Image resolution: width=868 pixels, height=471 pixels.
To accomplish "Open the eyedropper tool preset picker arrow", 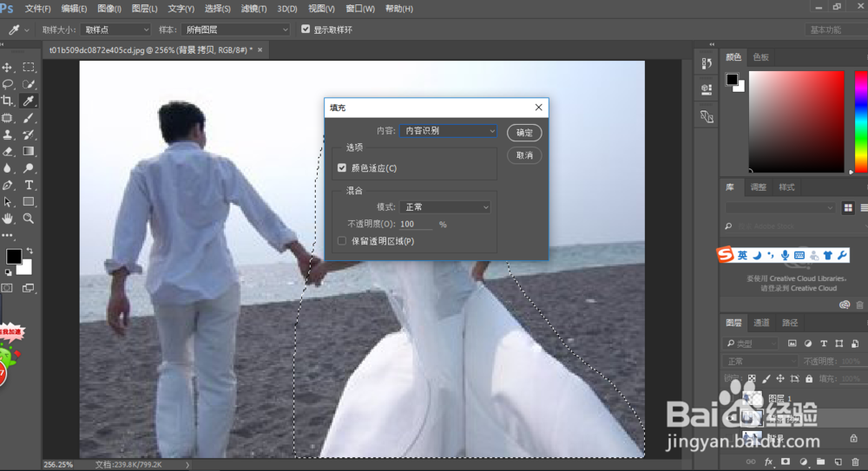I will pos(27,29).
